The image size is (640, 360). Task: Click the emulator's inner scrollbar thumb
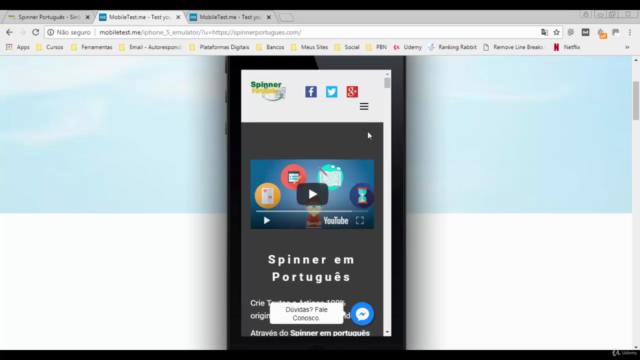387,83
